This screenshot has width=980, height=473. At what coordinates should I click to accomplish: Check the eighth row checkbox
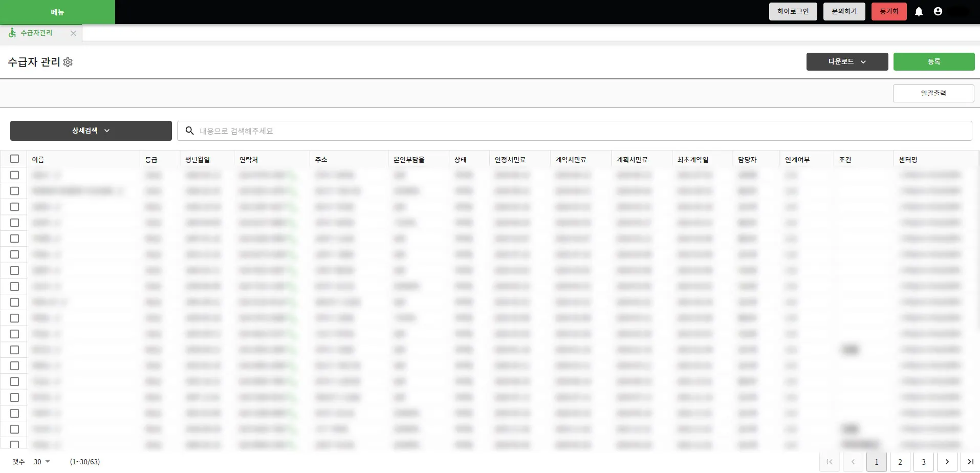click(x=15, y=286)
